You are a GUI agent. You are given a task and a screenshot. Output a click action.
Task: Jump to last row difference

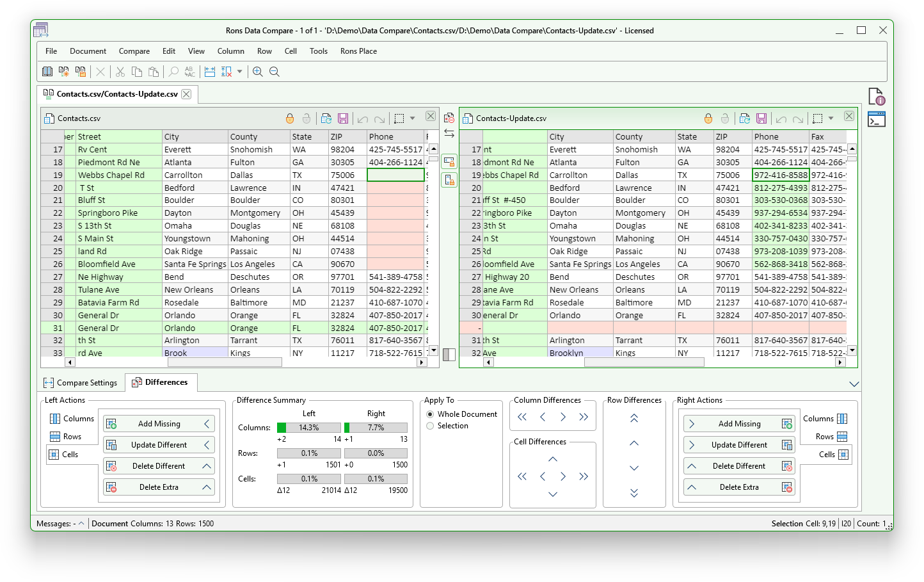(x=634, y=493)
